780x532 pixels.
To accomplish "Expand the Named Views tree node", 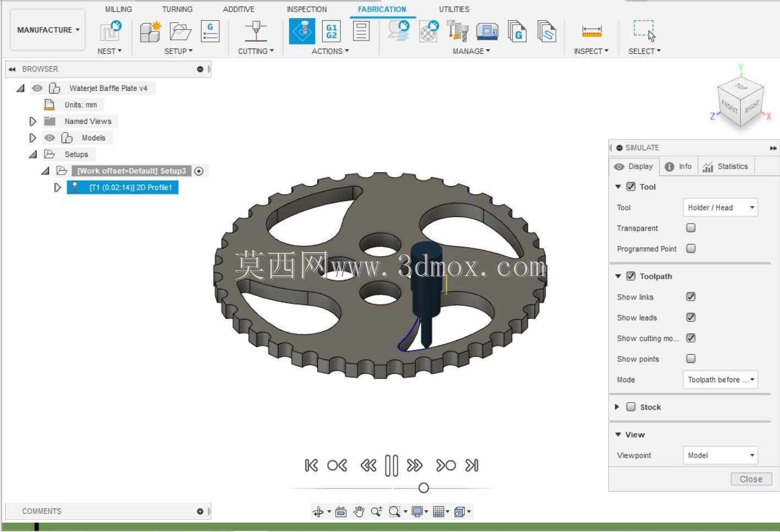I will click(32, 121).
